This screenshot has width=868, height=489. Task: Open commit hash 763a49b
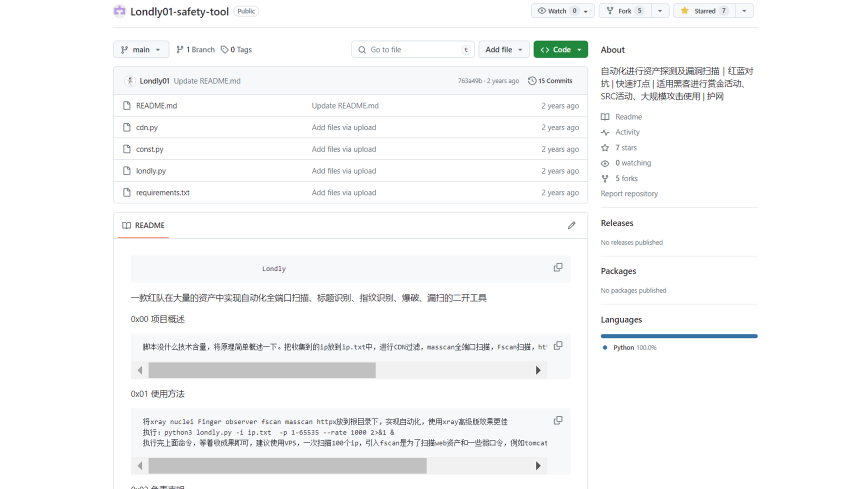click(470, 81)
